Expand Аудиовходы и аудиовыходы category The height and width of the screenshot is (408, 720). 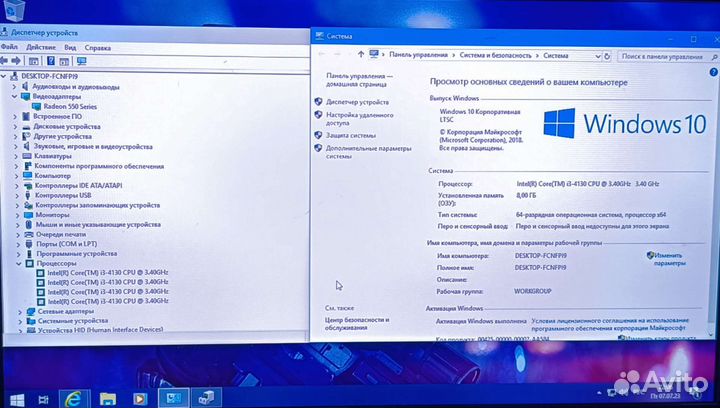coord(14,86)
